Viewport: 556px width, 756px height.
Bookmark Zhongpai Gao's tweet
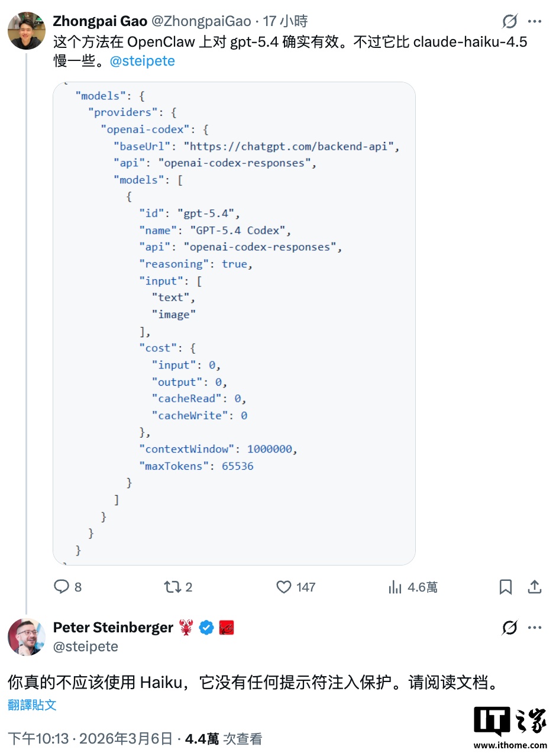[506, 587]
